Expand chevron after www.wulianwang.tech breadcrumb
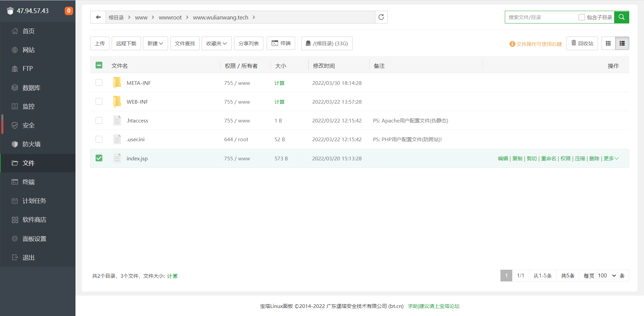 [254, 17]
